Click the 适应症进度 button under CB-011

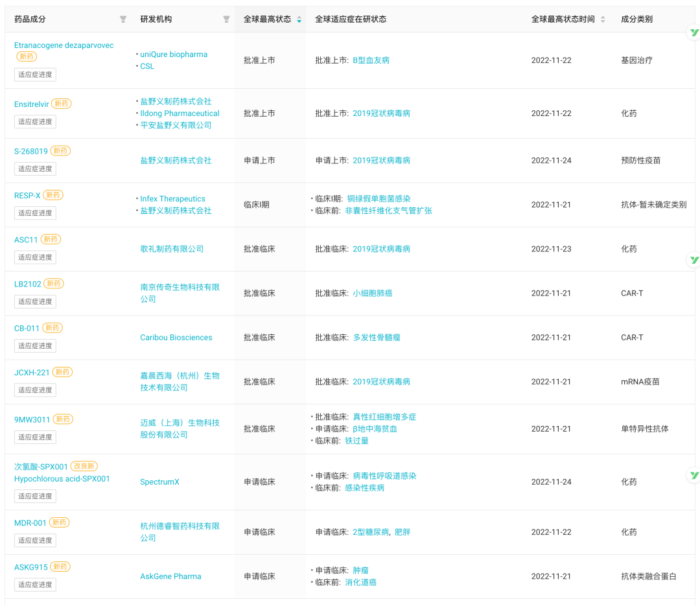35,346
